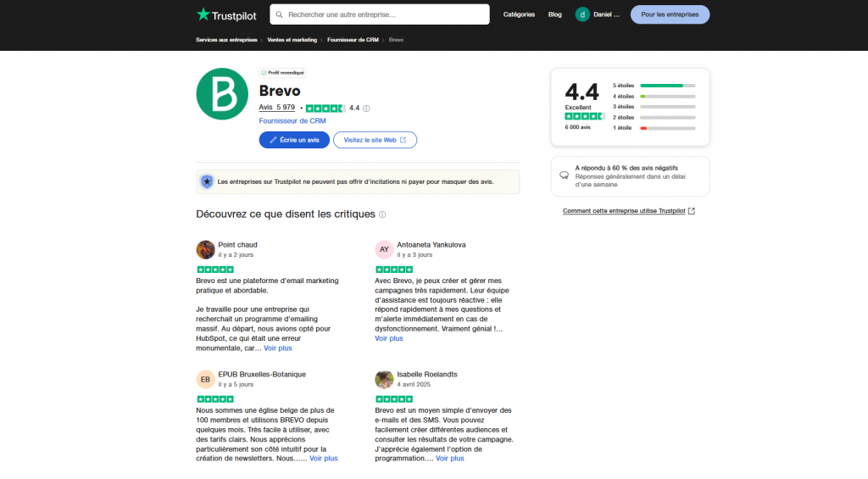Click external link icon in Visitez le site
868x479 pixels.
click(403, 140)
